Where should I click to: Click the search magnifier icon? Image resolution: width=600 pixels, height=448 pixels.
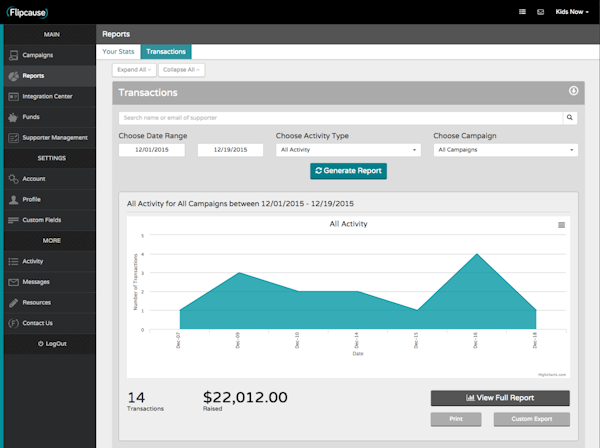click(570, 118)
